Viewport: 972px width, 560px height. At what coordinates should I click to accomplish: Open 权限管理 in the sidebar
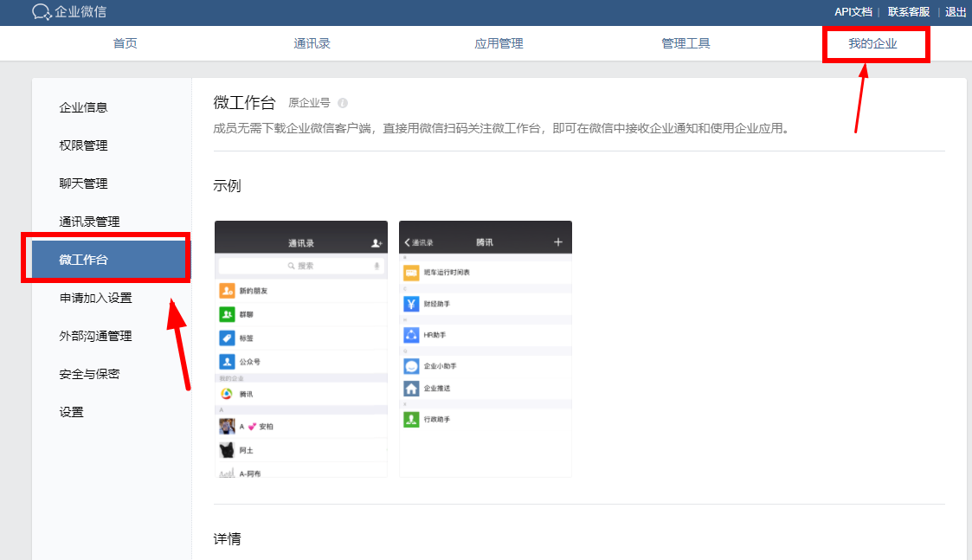[83, 145]
